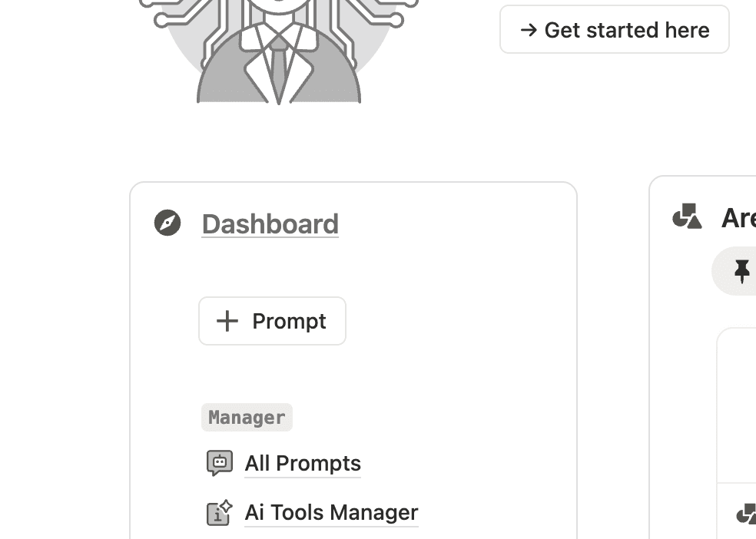This screenshot has width=756, height=539.
Task: Click the plus icon inside the Prompt button
Action: coord(227,321)
